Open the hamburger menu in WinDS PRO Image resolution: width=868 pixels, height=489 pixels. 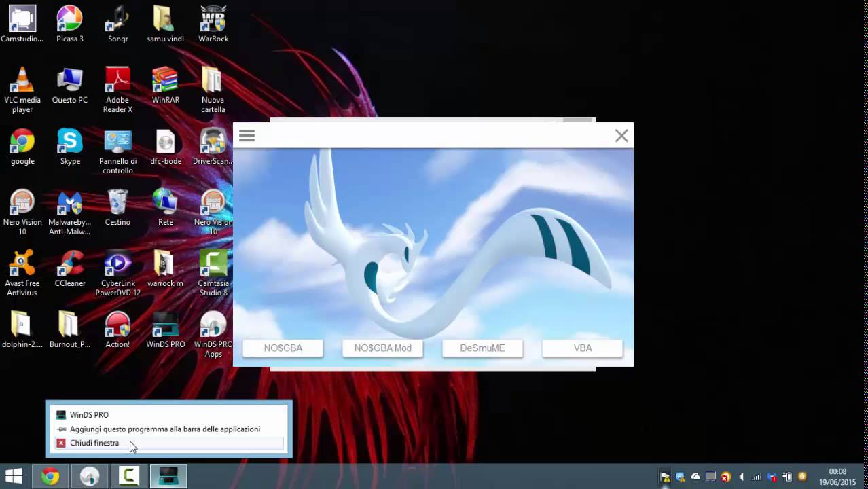pyautogui.click(x=247, y=136)
